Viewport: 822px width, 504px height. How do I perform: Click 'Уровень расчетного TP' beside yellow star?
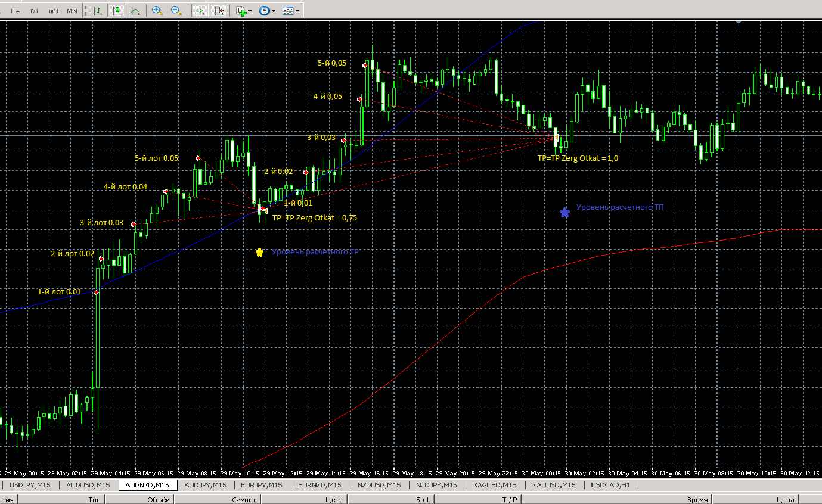pos(315,252)
